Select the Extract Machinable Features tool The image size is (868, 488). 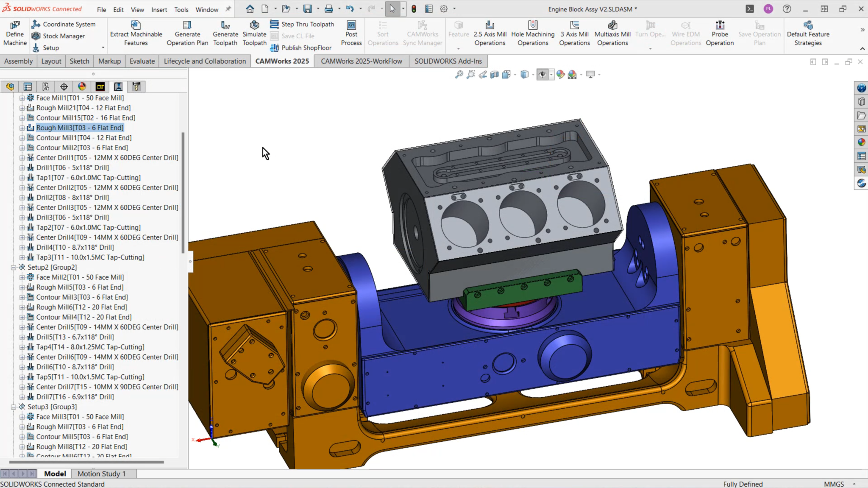136,33
